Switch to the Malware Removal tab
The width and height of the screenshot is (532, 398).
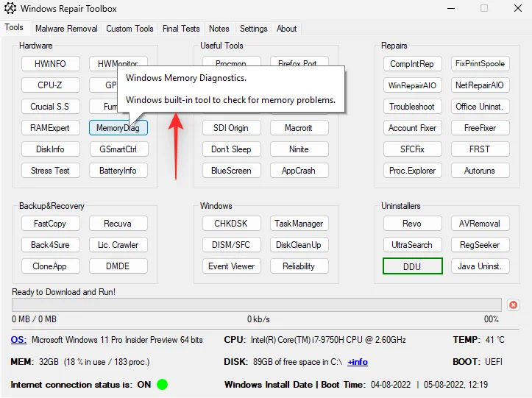(x=66, y=29)
